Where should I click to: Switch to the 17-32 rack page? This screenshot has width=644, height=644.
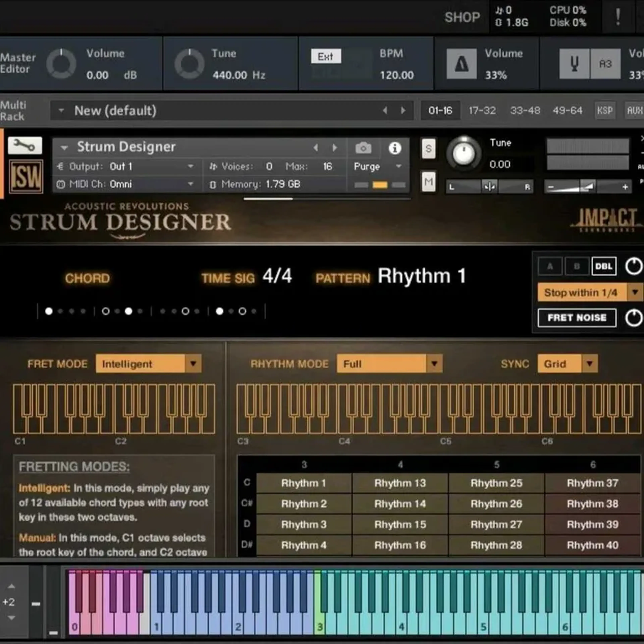(x=482, y=110)
